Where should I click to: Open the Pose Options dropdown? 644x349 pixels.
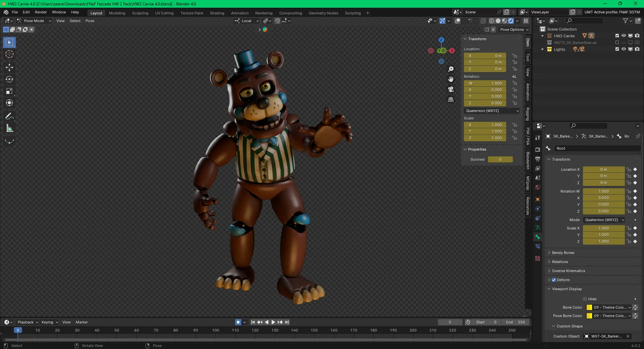[x=514, y=29]
